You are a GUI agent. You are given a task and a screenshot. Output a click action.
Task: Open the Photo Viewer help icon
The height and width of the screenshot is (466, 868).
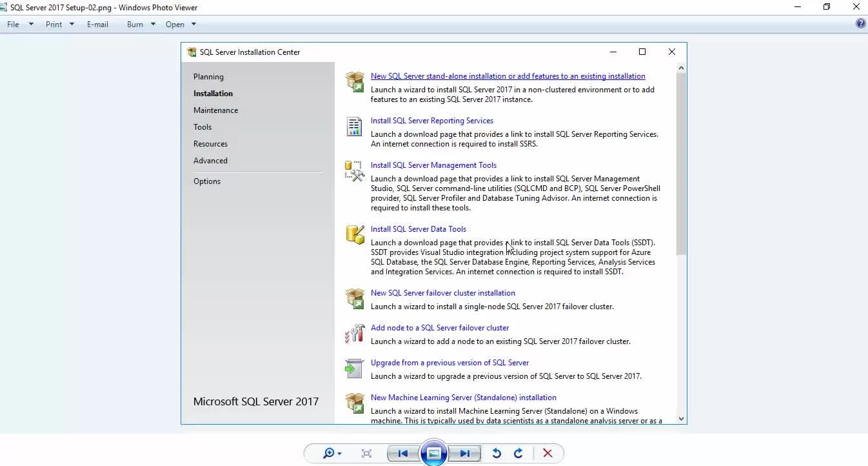860,24
